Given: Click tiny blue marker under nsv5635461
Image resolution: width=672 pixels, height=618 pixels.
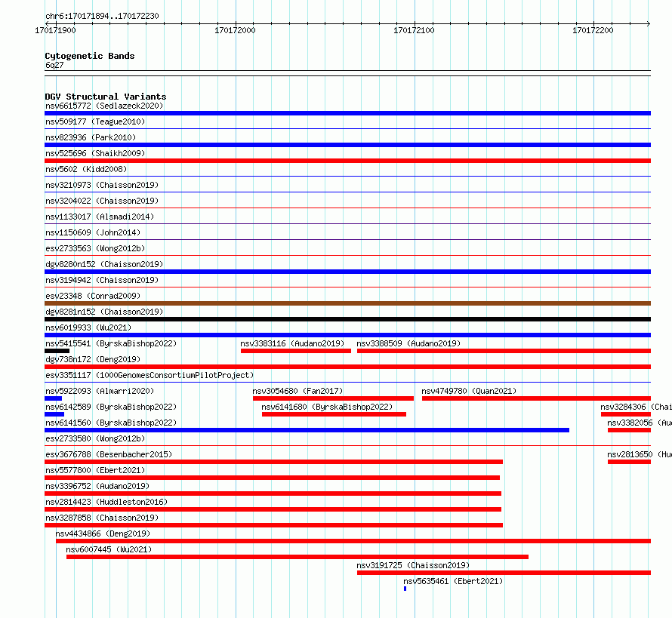Looking at the screenshot, I should tap(405, 589).
